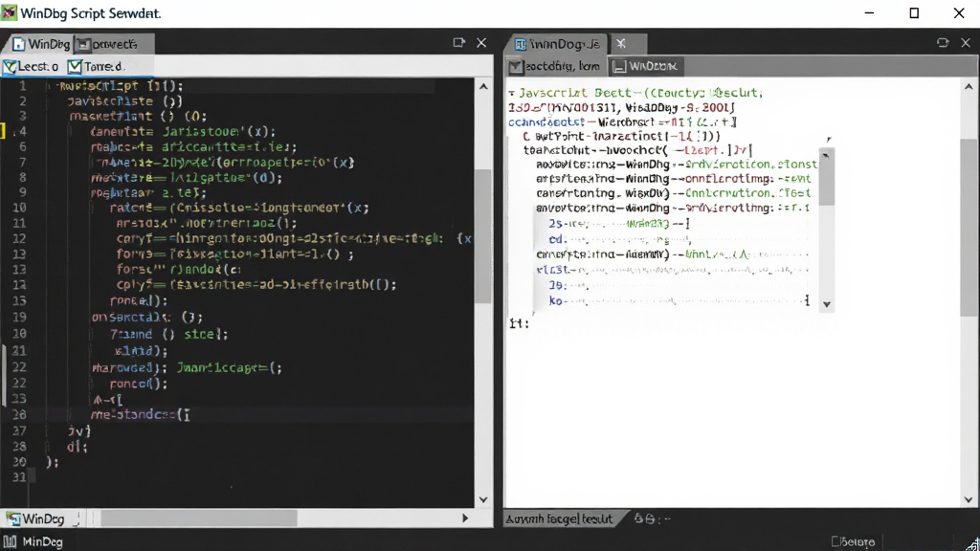Screen dimensions: 980x551
Task: Click left editor scroll-down arrow
Action: [x=483, y=499]
